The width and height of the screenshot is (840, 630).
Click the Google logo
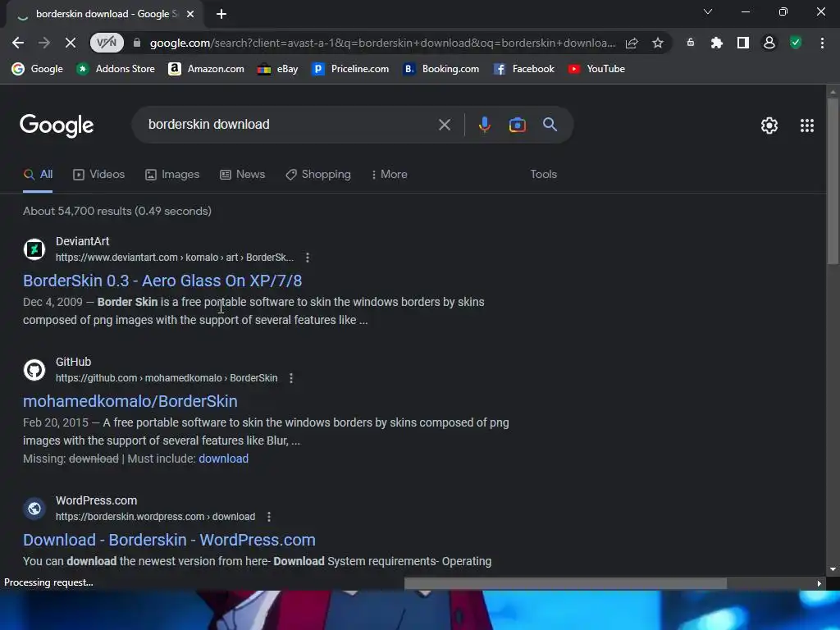57,126
